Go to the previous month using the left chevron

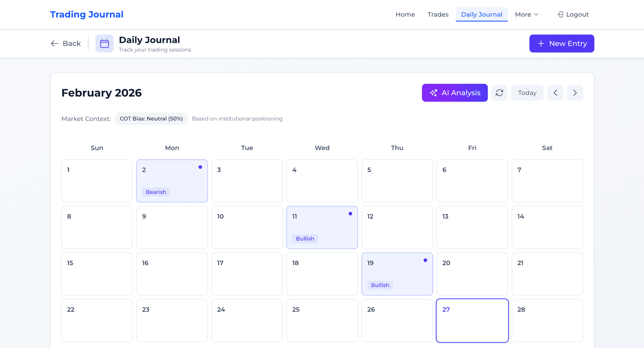[555, 93]
